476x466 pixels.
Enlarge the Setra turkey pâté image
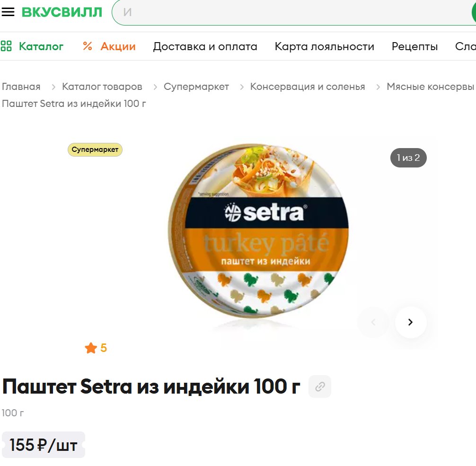(258, 231)
